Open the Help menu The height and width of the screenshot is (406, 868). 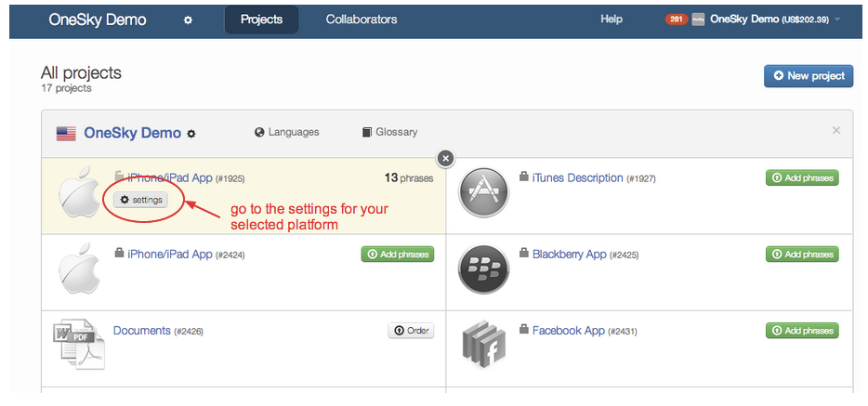(612, 20)
